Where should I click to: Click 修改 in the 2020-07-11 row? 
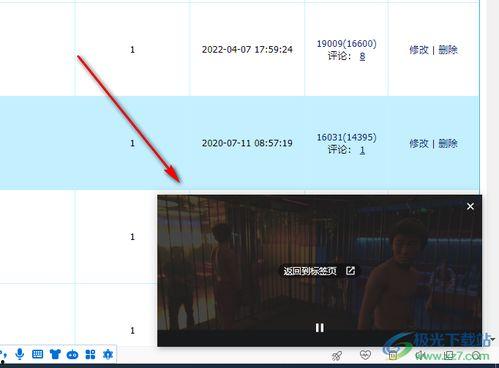tap(419, 144)
